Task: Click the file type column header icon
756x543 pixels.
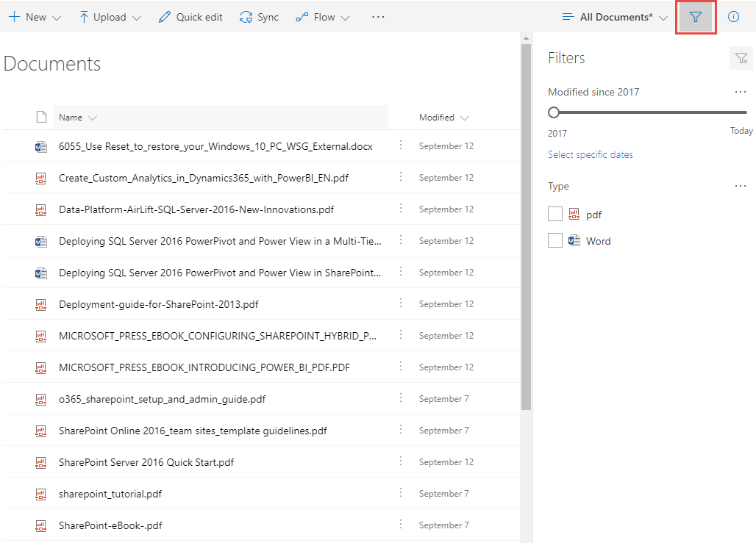Action: coord(41,117)
